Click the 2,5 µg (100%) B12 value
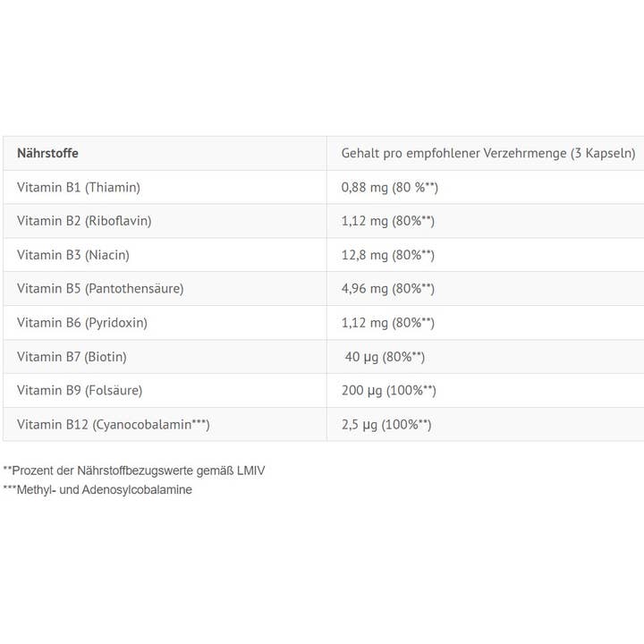This screenshot has height=644, width=644. point(386,425)
